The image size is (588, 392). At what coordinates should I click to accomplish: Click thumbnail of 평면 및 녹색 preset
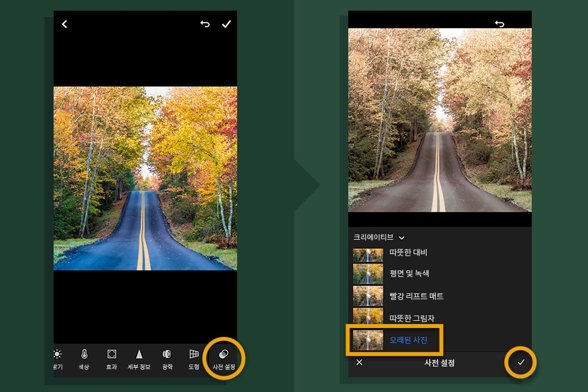click(368, 274)
